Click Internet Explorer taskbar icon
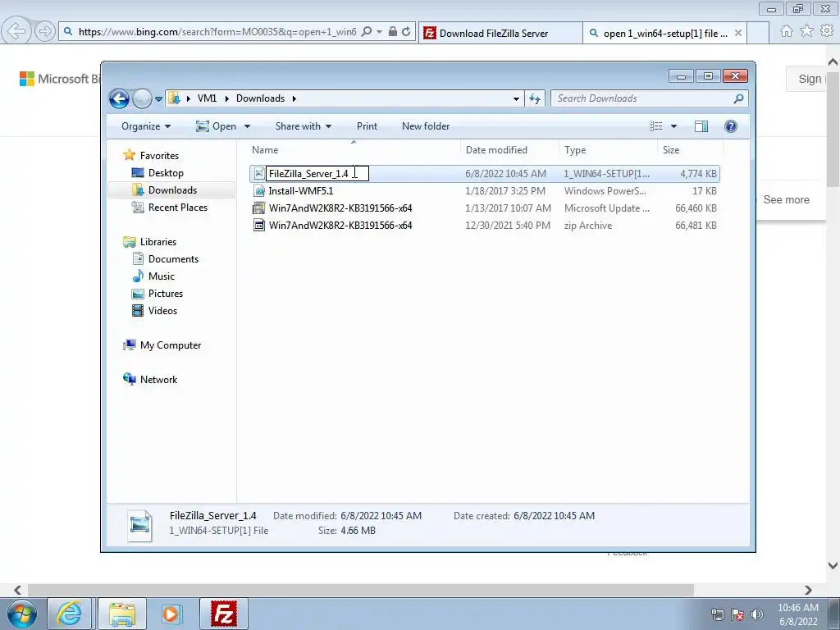The image size is (840, 630). [x=70, y=614]
